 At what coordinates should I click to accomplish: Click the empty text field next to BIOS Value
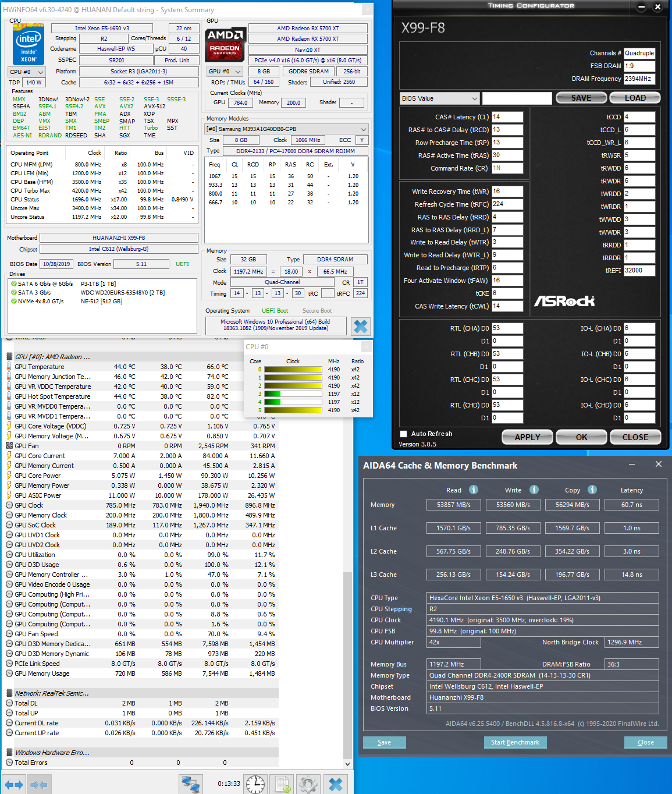point(517,98)
